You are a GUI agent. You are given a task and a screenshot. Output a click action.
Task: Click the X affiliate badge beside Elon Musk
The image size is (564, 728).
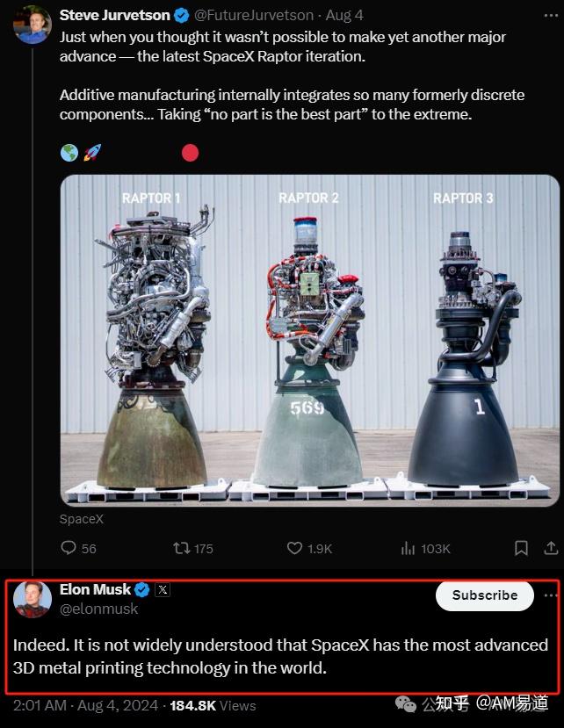point(162,589)
